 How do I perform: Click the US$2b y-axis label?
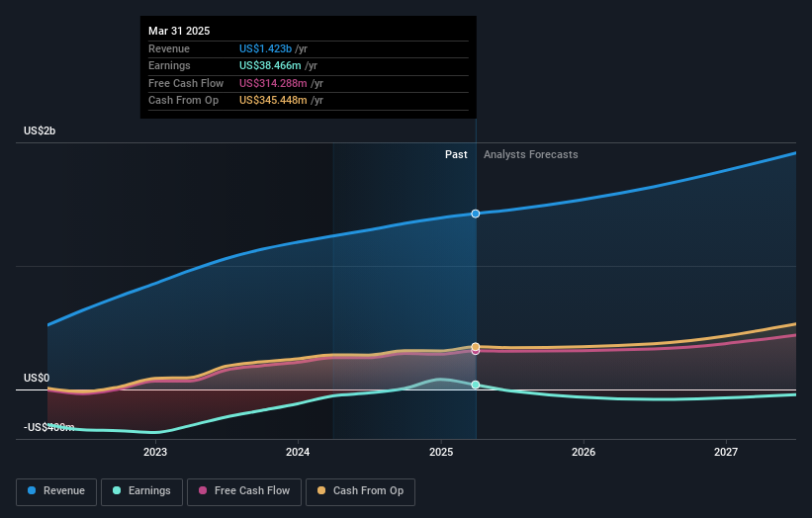point(40,130)
